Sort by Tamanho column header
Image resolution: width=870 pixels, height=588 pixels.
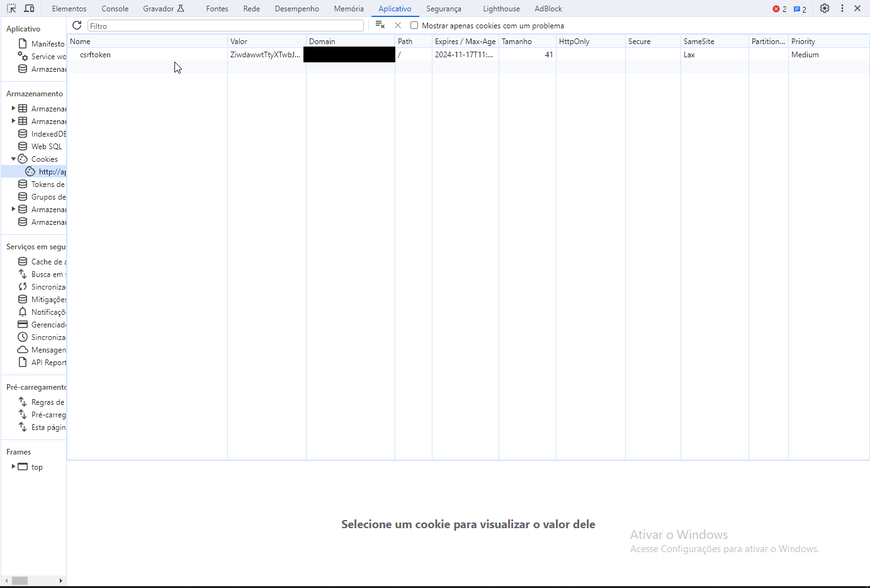[x=528, y=41]
